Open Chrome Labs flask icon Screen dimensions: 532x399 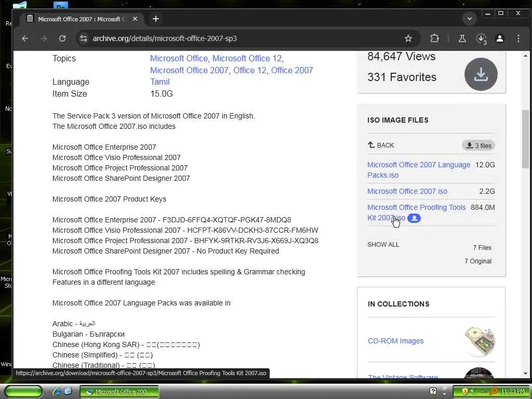click(x=462, y=38)
